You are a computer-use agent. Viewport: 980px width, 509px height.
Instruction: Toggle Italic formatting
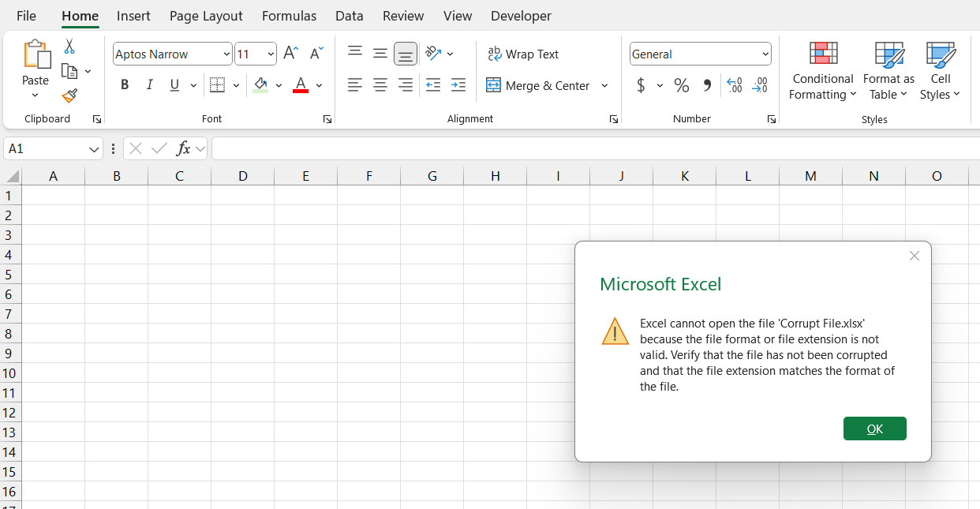tap(149, 85)
